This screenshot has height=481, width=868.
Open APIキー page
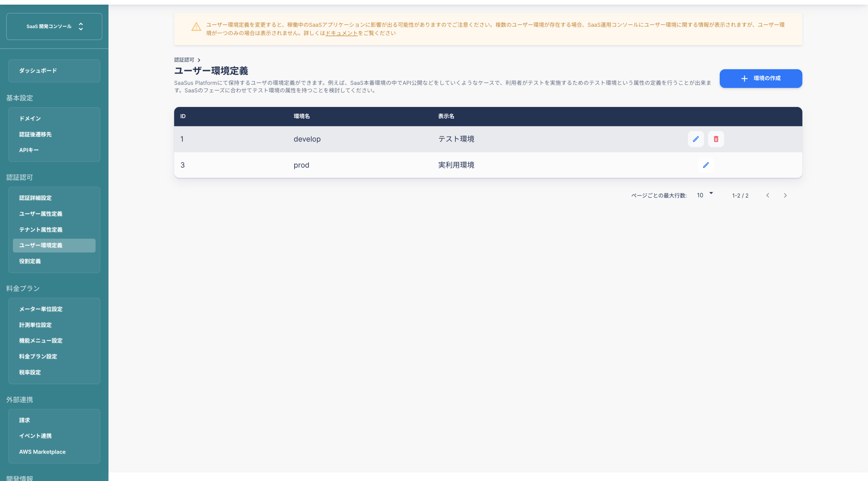tap(54, 150)
